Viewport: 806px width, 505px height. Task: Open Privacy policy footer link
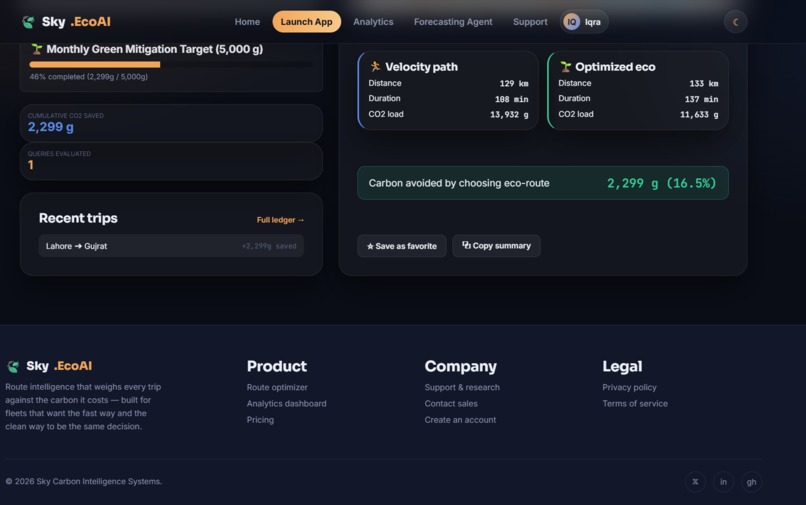point(629,387)
